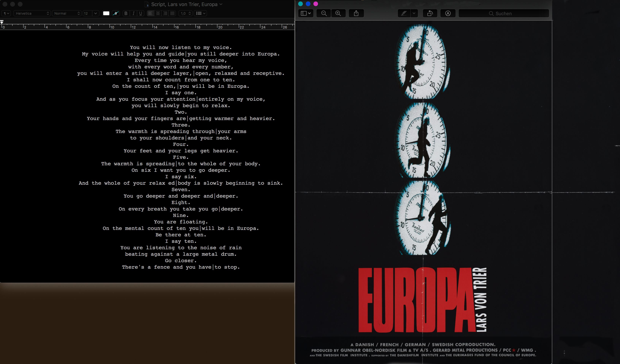Click the word 'Nine.' in the script
This screenshot has height=364, width=620.
coord(181,215)
